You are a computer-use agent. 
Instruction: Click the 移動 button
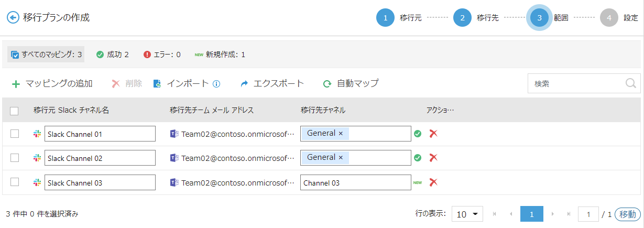coord(628,214)
